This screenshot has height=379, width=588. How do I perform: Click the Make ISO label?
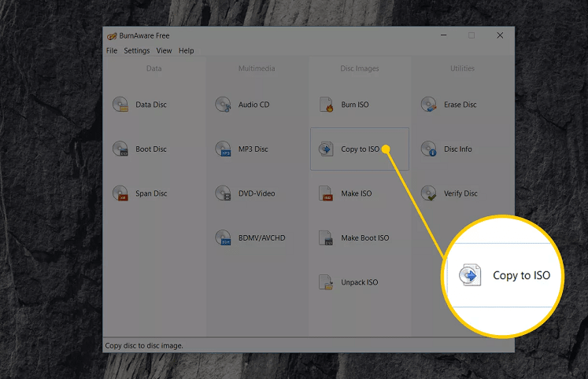[357, 193]
